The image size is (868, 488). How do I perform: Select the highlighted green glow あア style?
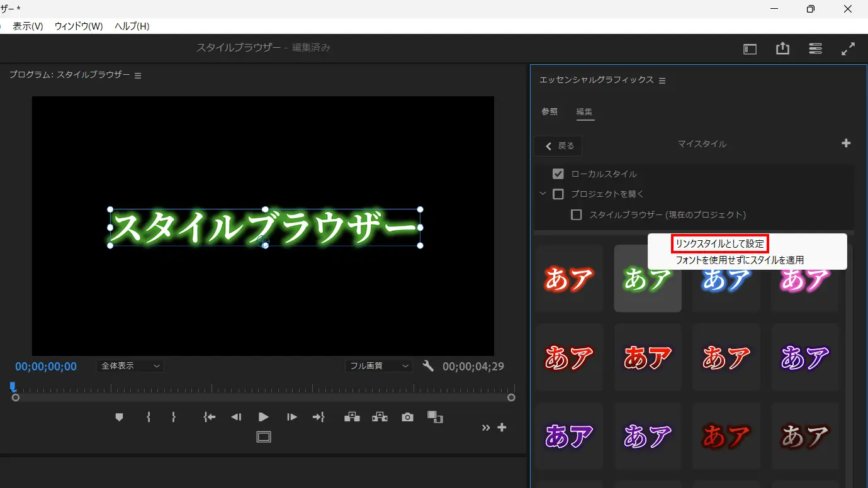point(648,279)
